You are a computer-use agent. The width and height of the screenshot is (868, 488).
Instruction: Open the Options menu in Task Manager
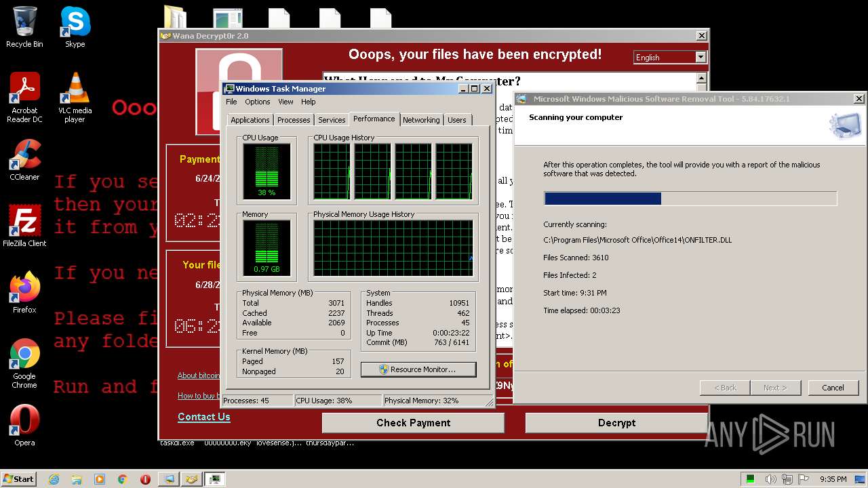(257, 102)
